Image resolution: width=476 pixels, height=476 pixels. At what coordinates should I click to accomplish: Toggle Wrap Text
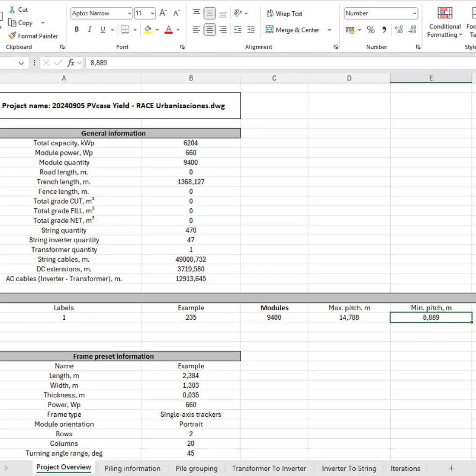pos(284,13)
